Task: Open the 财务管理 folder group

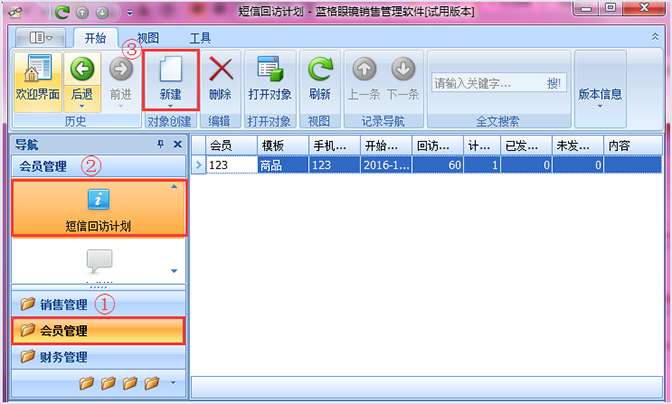Action: (99, 356)
